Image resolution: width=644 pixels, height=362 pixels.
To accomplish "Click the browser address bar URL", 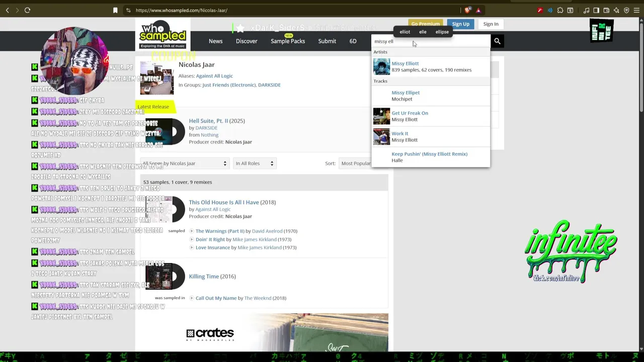I will pos(181,10).
